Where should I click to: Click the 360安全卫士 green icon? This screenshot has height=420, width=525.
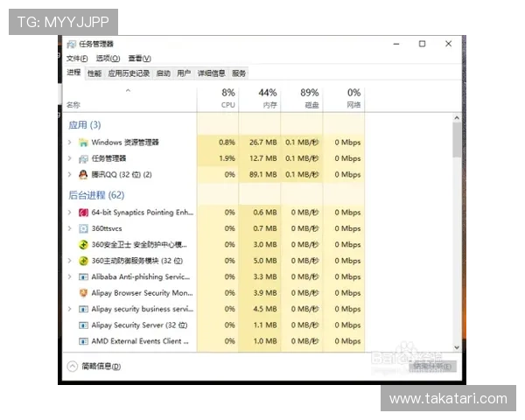click(x=83, y=244)
